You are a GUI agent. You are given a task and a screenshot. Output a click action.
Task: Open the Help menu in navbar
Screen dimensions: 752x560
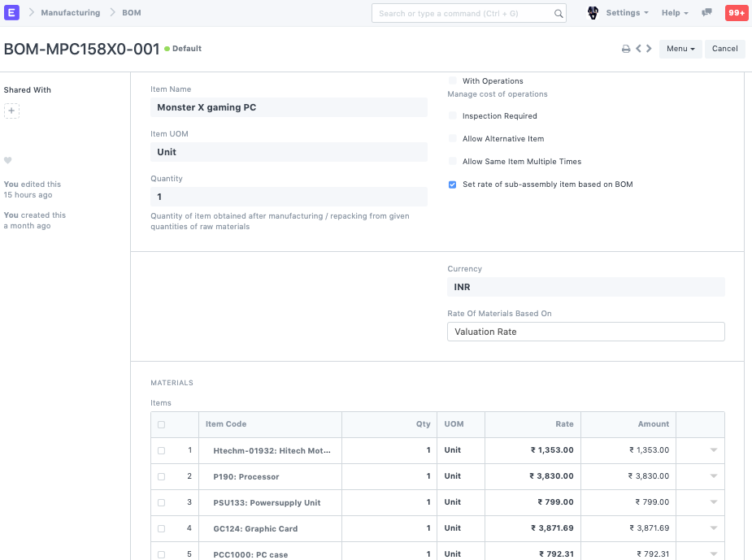pos(674,13)
